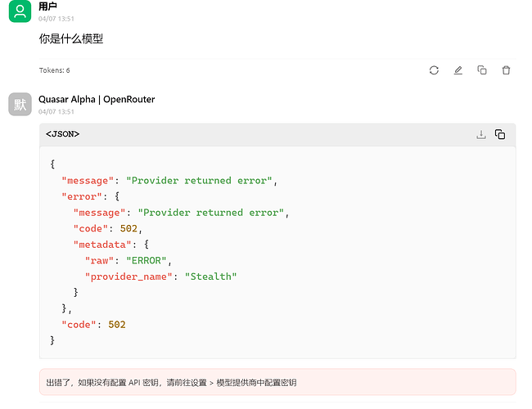Regenerate the user message with refresh icon
Screen dimensions: 532x409
coord(434,70)
